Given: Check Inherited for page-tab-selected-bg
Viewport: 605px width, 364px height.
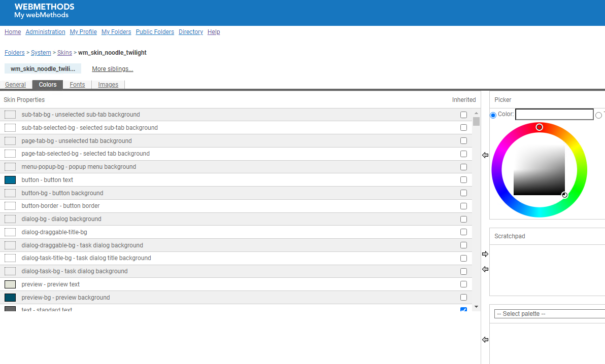Looking at the screenshot, I should click(x=463, y=154).
